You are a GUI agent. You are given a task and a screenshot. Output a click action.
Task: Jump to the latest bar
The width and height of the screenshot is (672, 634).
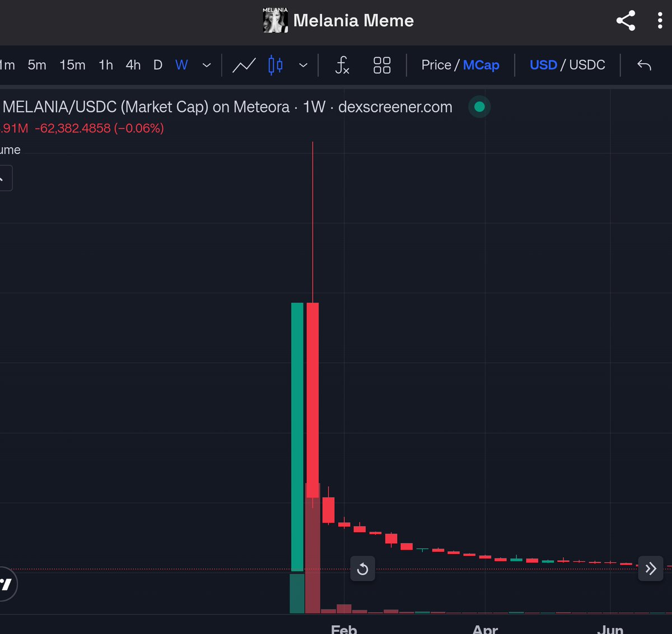[651, 569]
